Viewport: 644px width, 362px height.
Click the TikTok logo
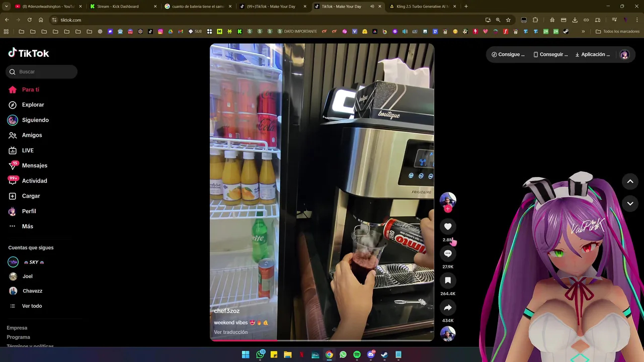(x=29, y=53)
